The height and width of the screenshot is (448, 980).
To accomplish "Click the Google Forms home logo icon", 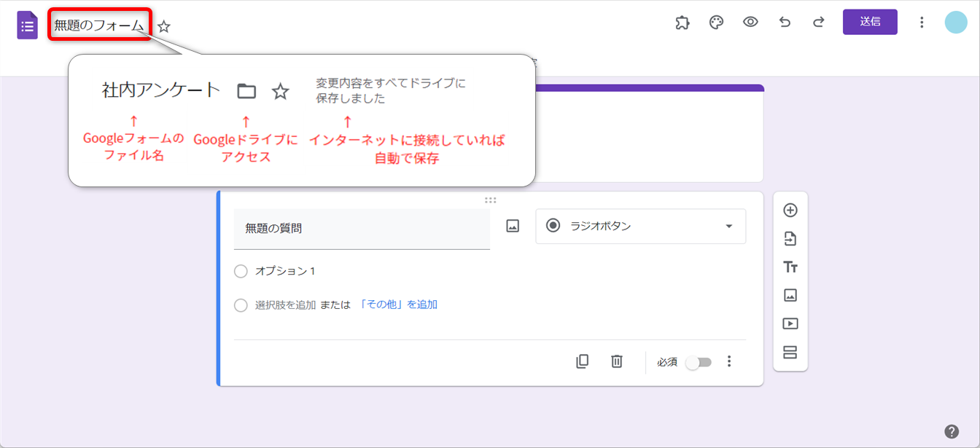I will (27, 25).
